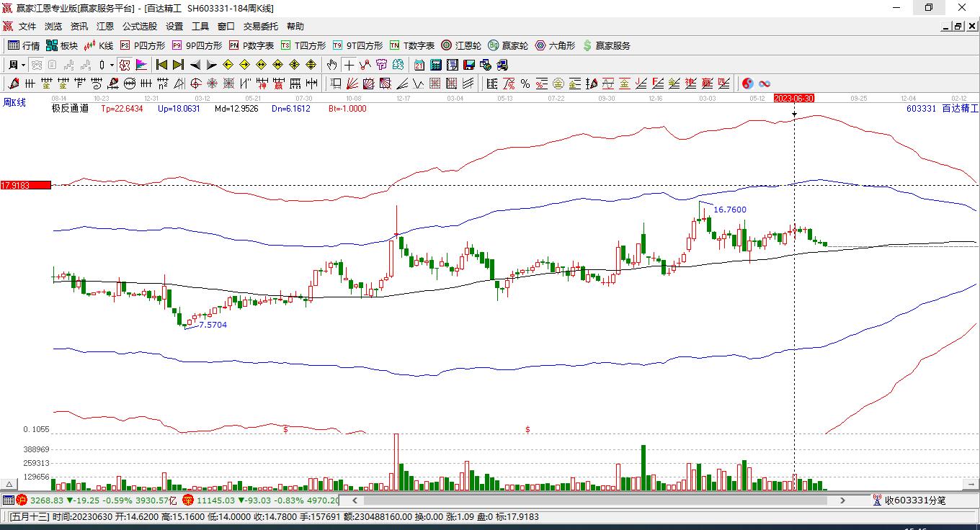980x530 pixels.
Task: Open the 设置 menu
Action: pyautogui.click(x=174, y=27)
